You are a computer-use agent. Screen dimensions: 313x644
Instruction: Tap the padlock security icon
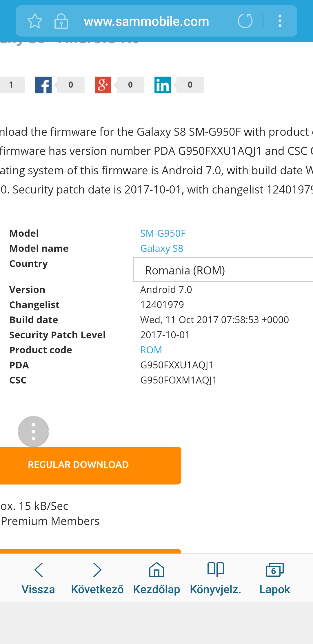tap(61, 21)
